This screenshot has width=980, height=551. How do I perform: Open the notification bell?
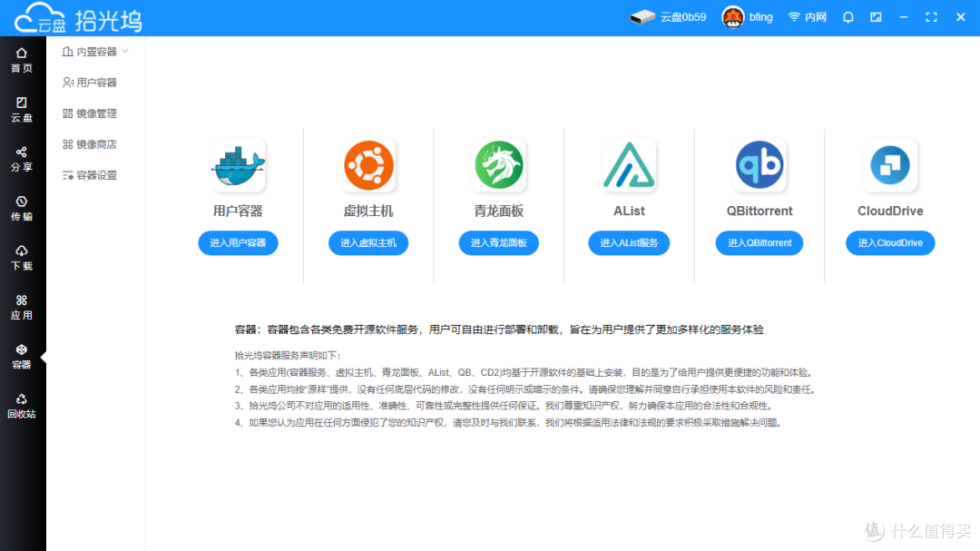[x=848, y=17]
